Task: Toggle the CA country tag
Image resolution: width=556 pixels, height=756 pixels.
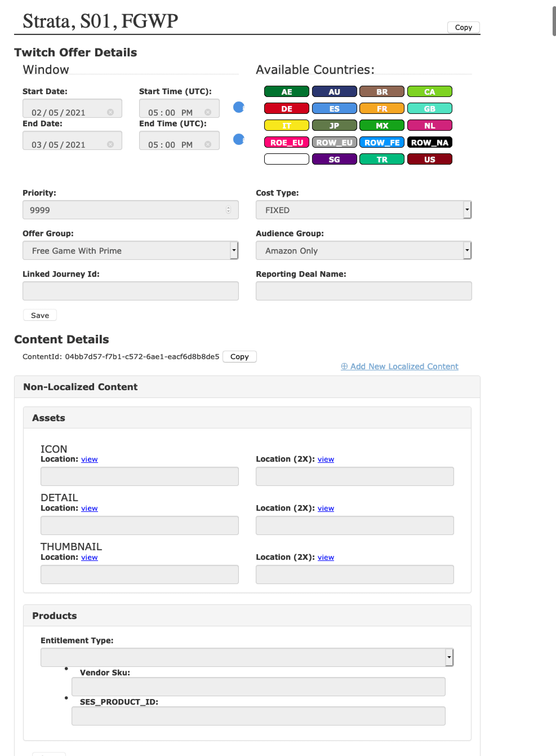Action: click(430, 92)
